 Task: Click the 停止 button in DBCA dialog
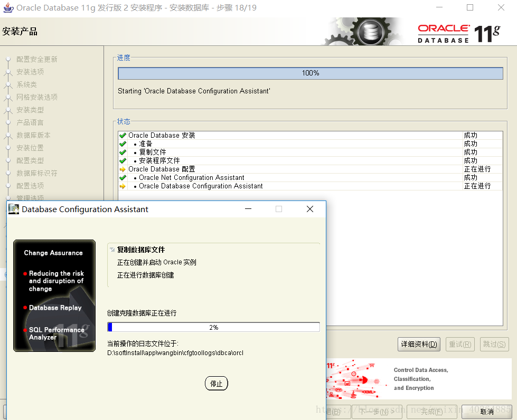click(217, 384)
